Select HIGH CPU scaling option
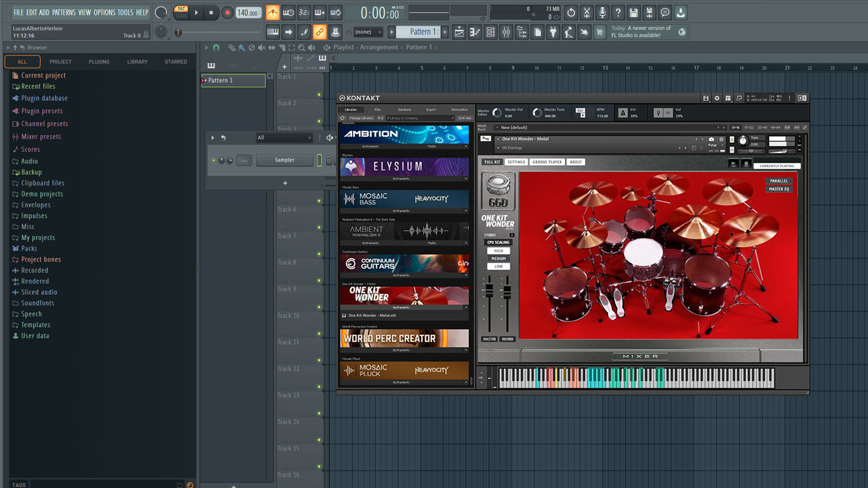 [x=499, y=251]
